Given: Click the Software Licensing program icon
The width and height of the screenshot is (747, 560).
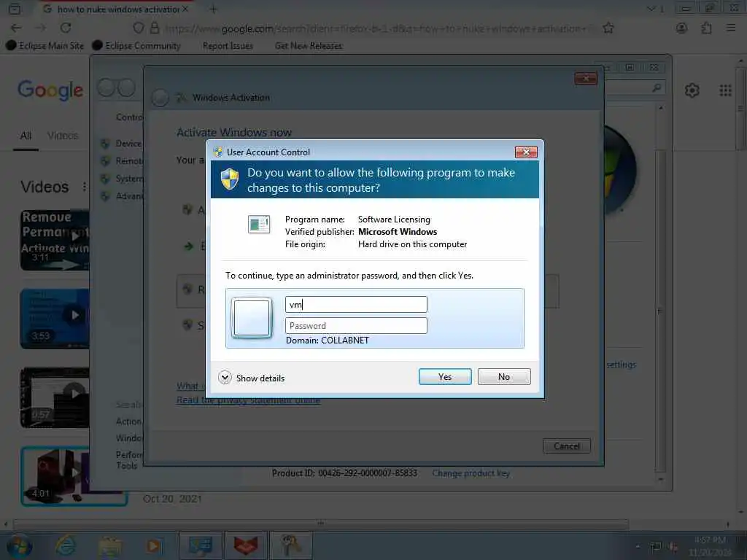Looking at the screenshot, I should [x=259, y=225].
